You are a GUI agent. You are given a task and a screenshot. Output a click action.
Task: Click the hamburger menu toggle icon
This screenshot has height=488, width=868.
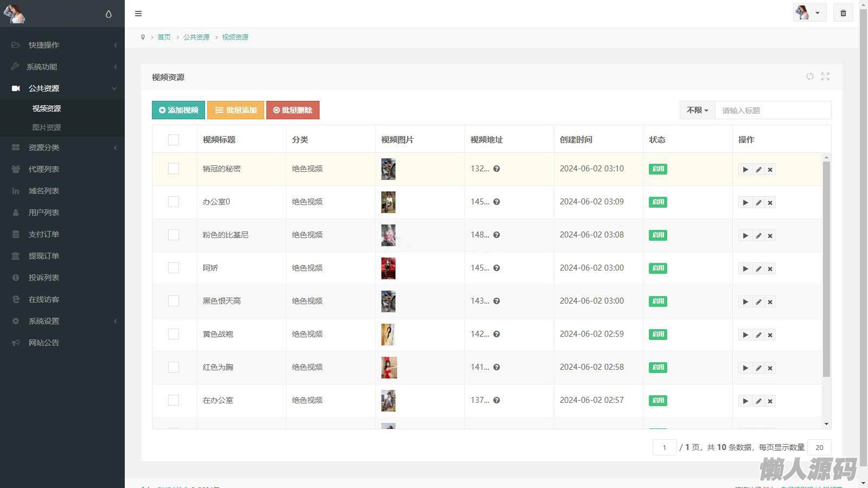click(138, 14)
